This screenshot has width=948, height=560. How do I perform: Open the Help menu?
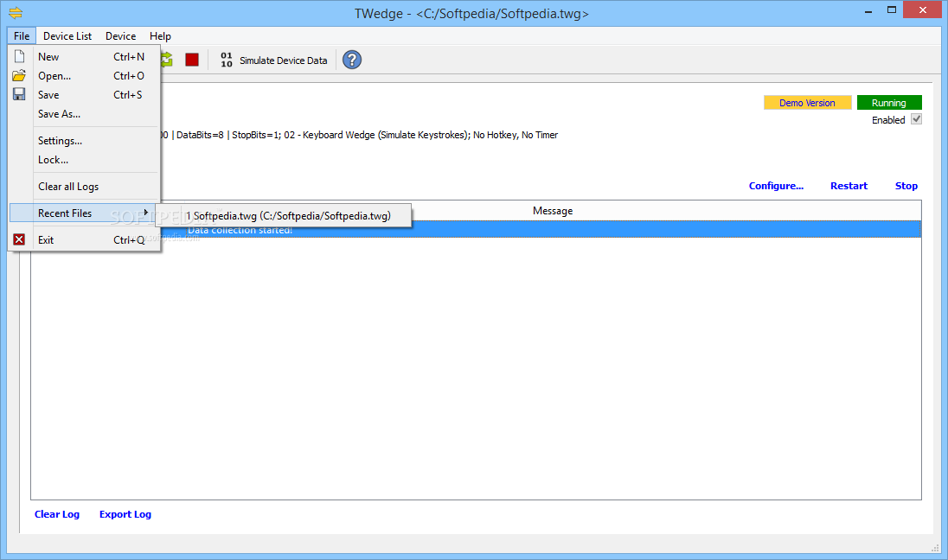coord(160,36)
